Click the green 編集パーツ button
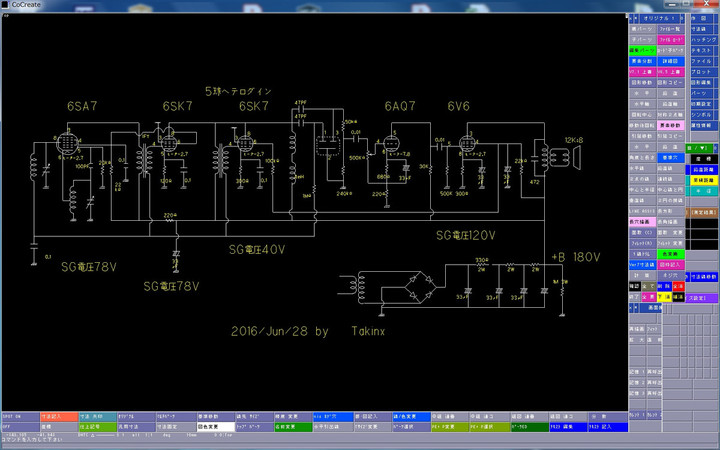The image size is (720, 450). [x=641, y=50]
